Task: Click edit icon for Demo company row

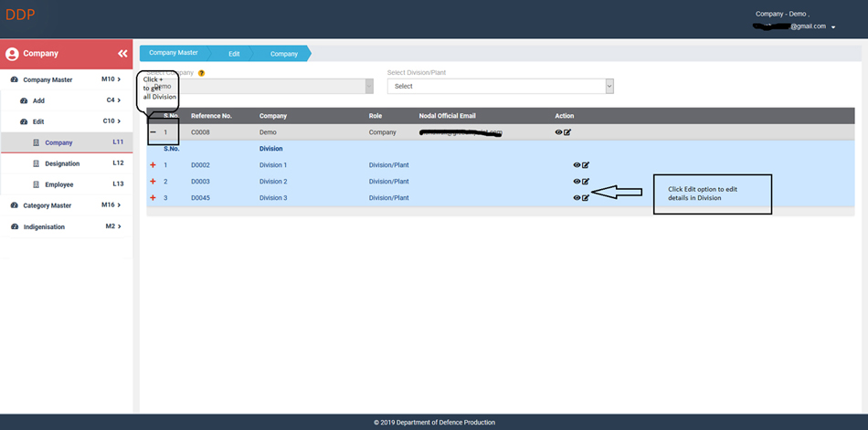Action: (x=567, y=132)
